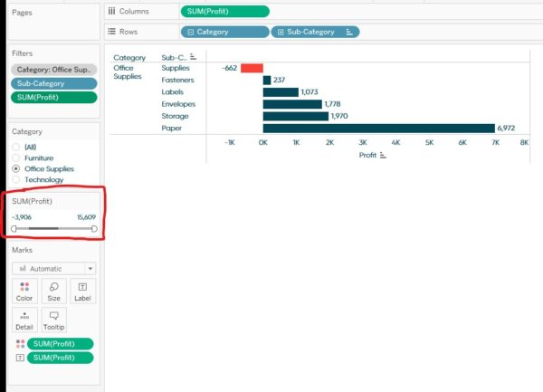Click the SUM(Profit) filter pill

click(x=53, y=96)
